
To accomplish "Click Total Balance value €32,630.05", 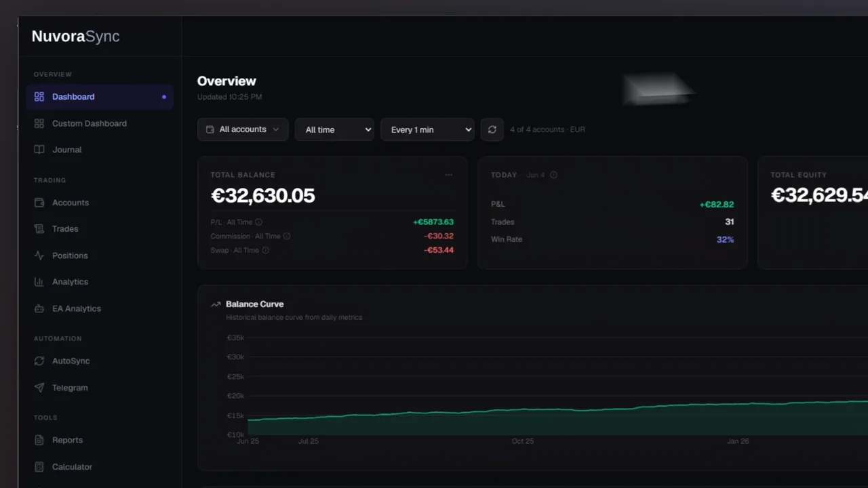I will [263, 196].
